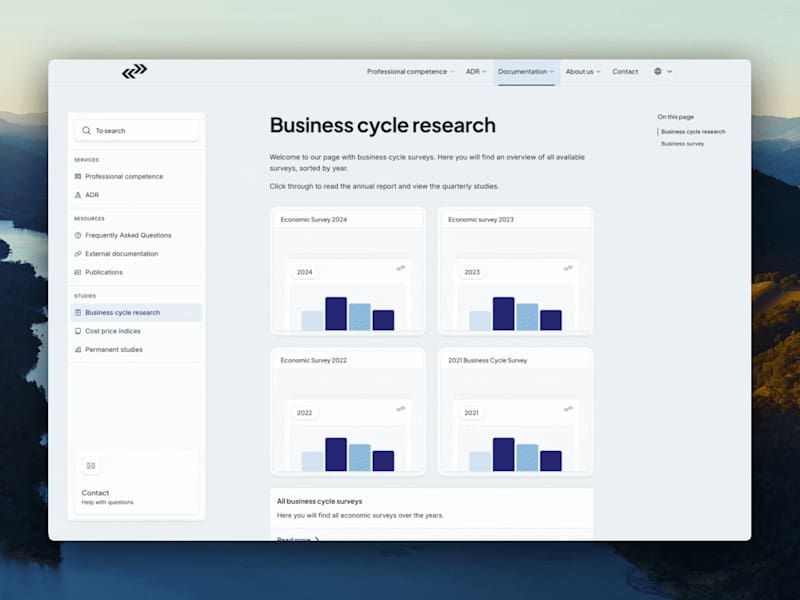Viewport: 800px width, 600px height.
Task: Click the Cost price indices icon
Action: [78, 331]
